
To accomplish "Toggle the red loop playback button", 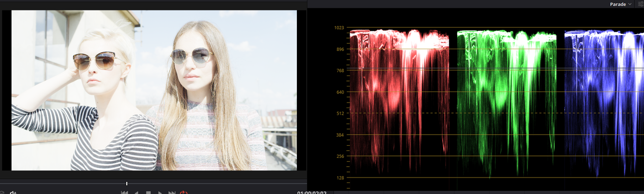I will click(184, 192).
